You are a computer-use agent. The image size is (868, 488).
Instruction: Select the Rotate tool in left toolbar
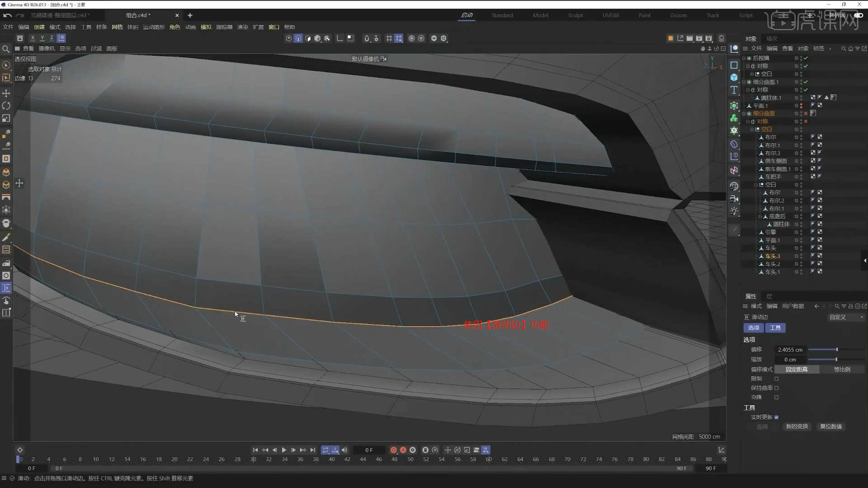pos(6,106)
